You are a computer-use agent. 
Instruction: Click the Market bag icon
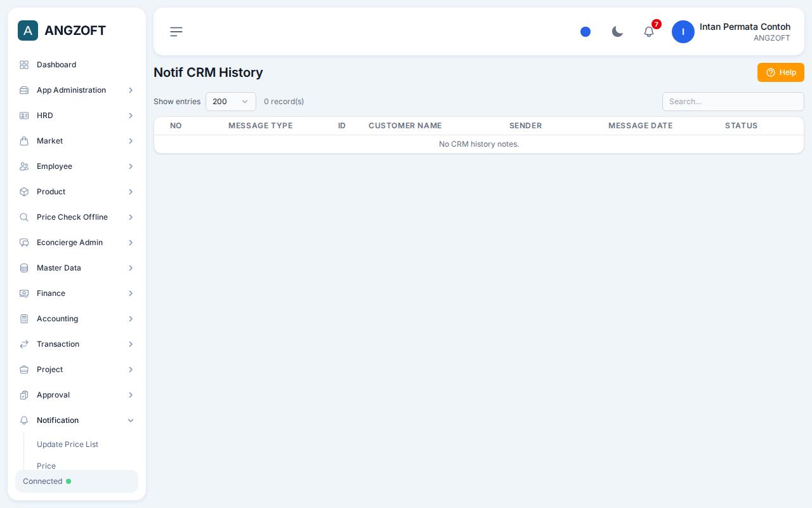pyautogui.click(x=24, y=141)
